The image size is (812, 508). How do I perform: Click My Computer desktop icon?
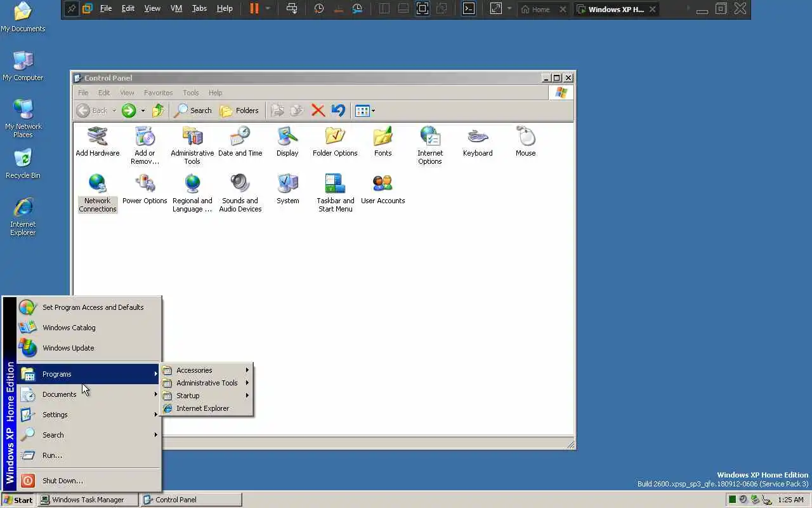[x=23, y=66]
